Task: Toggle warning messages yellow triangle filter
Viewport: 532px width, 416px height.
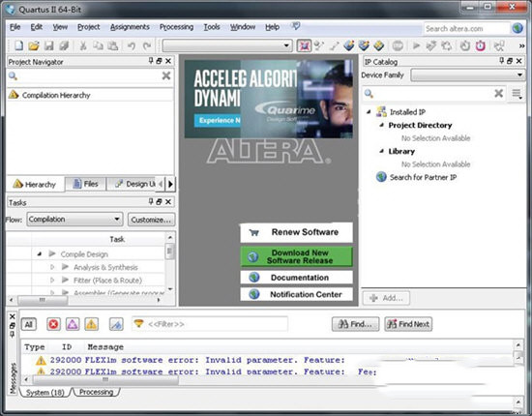Action: point(91,324)
